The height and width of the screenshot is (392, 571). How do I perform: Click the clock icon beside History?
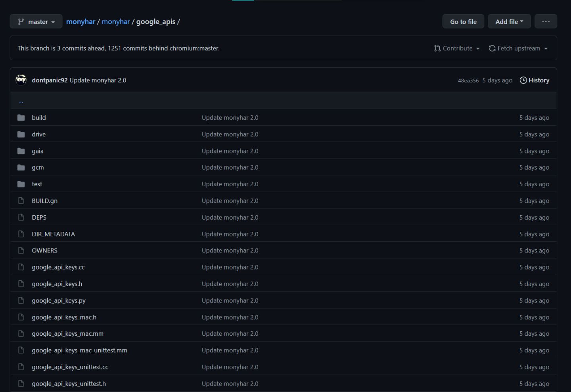click(x=523, y=80)
